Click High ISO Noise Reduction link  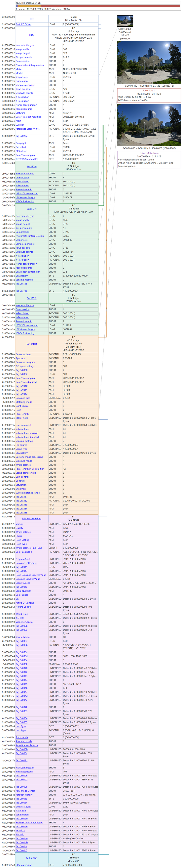(29, 823)
